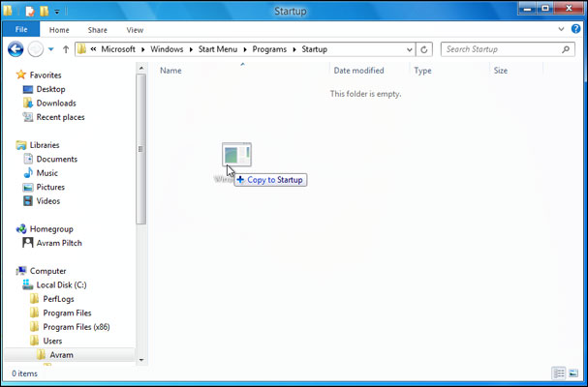Image resolution: width=588 pixels, height=387 pixels.
Task: Switch to the Home ribbon tab
Action: point(59,30)
